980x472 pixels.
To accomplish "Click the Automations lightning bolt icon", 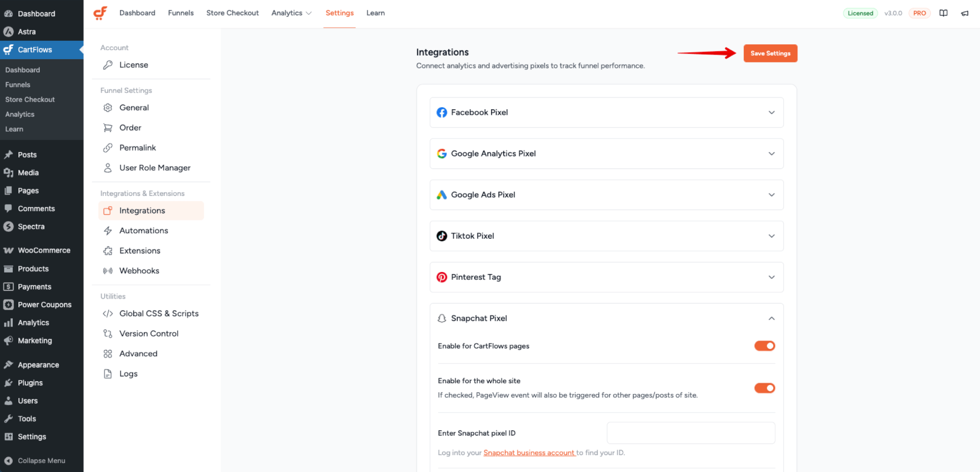I will tap(108, 231).
